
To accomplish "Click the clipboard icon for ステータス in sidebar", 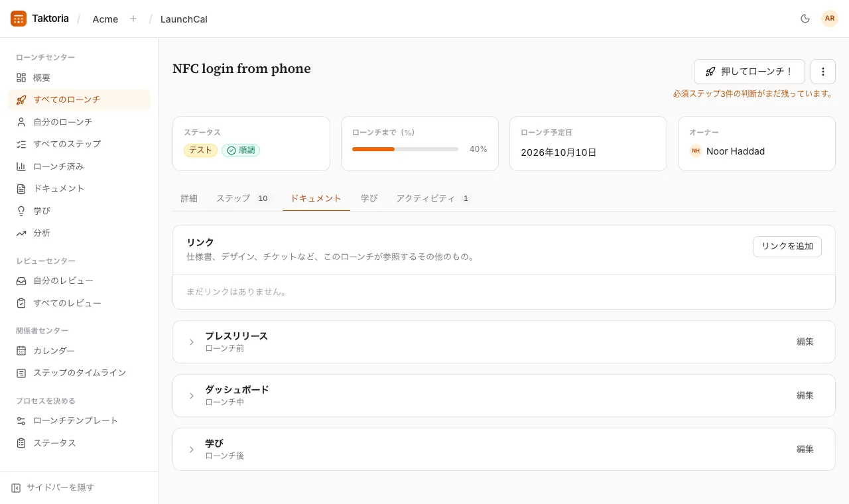I will 21,443.
